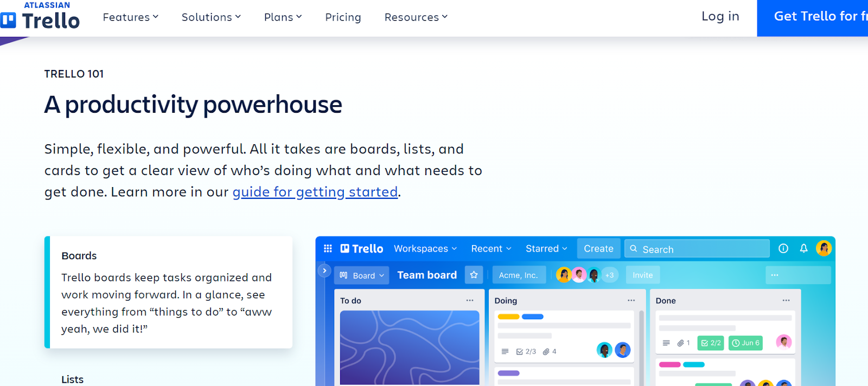Open the Starred dropdown
This screenshot has width=868, height=386.
(x=546, y=248)
